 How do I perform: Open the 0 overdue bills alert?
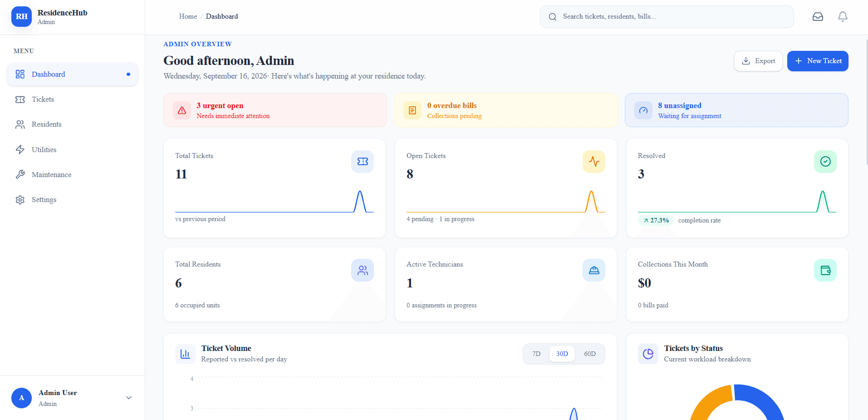click(x=506, y=110)
